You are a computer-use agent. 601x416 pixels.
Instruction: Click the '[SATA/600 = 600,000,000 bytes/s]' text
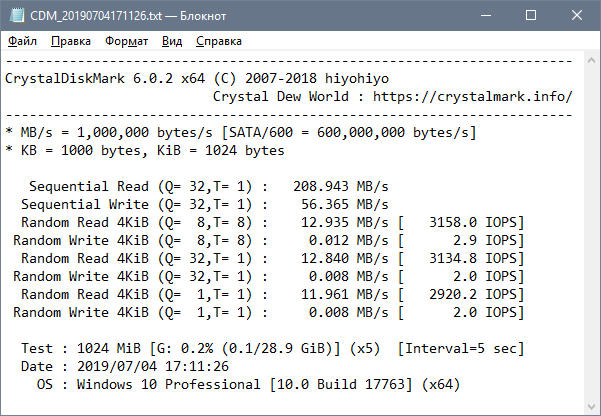click(349, 133)
